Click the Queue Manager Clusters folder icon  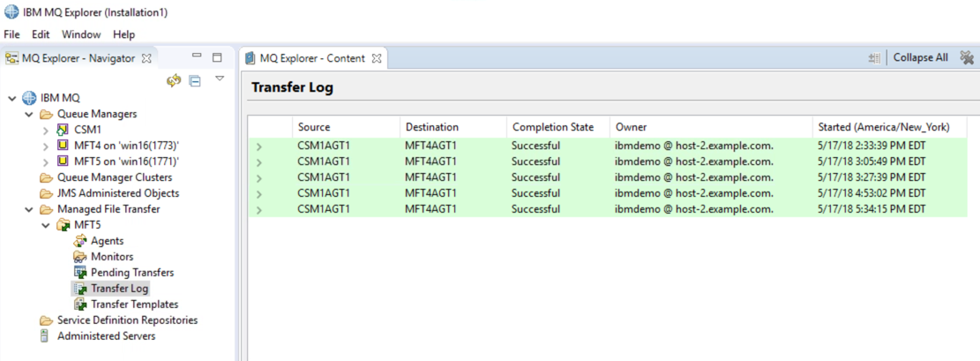[46, 177]
